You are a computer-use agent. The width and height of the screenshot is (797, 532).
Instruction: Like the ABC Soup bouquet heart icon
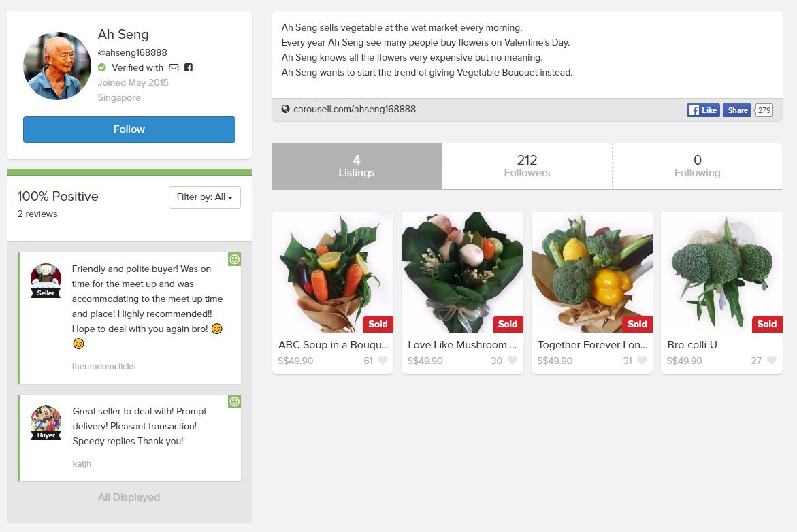click(x=383, y=361)
